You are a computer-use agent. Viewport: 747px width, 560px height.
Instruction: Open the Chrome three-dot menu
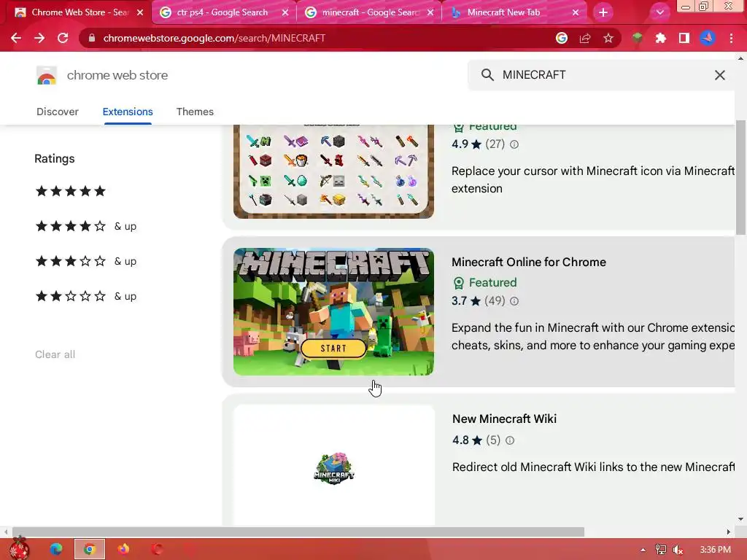[731, 38]
